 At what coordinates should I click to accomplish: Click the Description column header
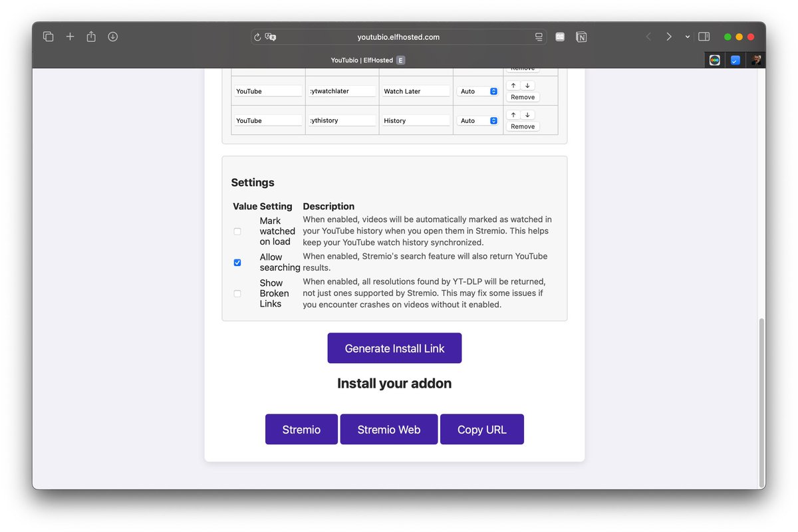(x=329, y=206)
